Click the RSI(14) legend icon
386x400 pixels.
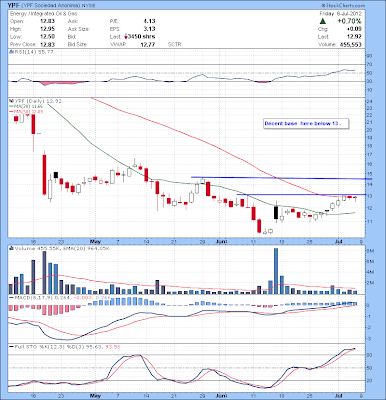[11, 52]
